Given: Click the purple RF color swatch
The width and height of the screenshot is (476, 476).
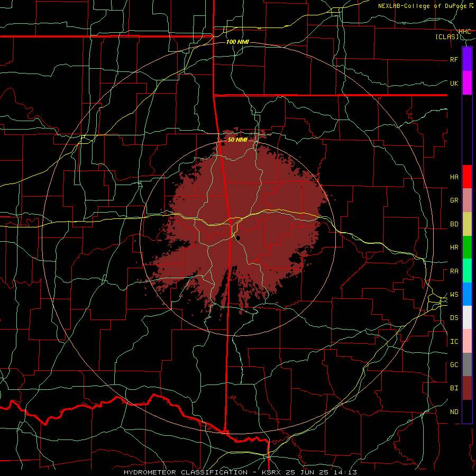Looking at the screenshot, I should [467, 59].
